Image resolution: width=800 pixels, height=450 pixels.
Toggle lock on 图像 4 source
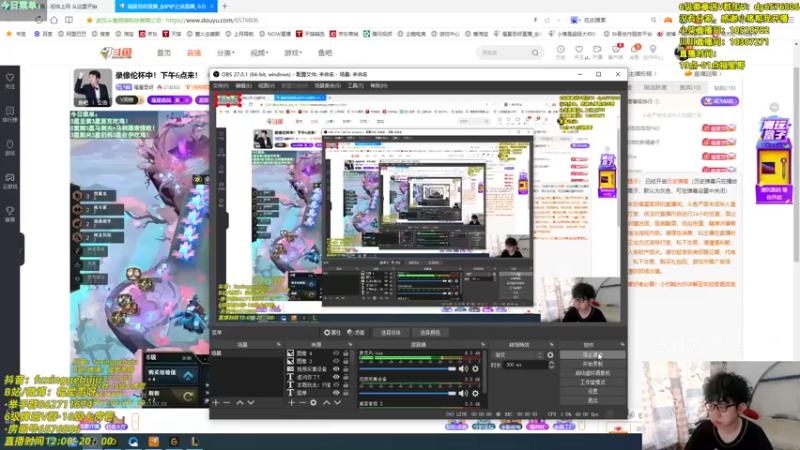pyautogui.click(x=345, y=353)
